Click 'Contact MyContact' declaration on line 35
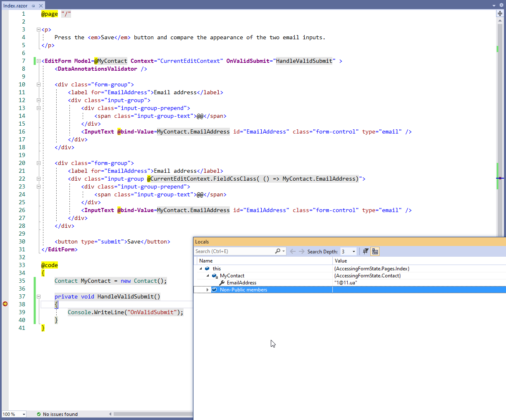506x420 pixels. coord(83,281)
